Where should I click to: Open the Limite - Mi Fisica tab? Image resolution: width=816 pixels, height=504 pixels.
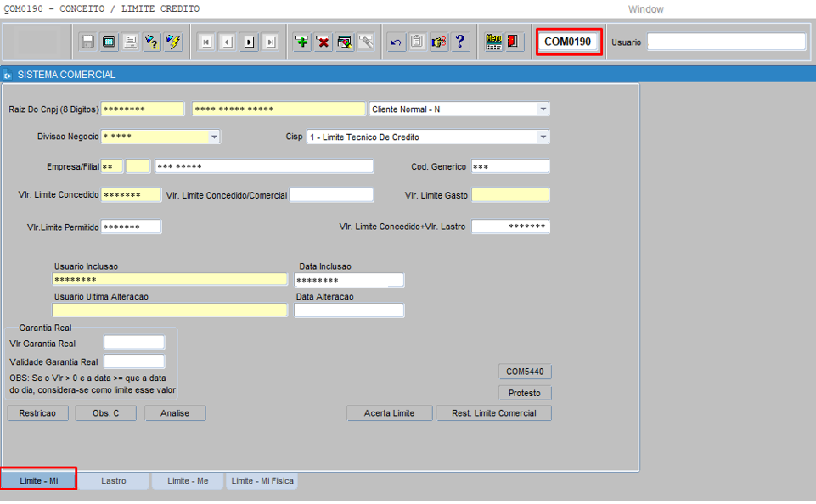coord(262,481)
